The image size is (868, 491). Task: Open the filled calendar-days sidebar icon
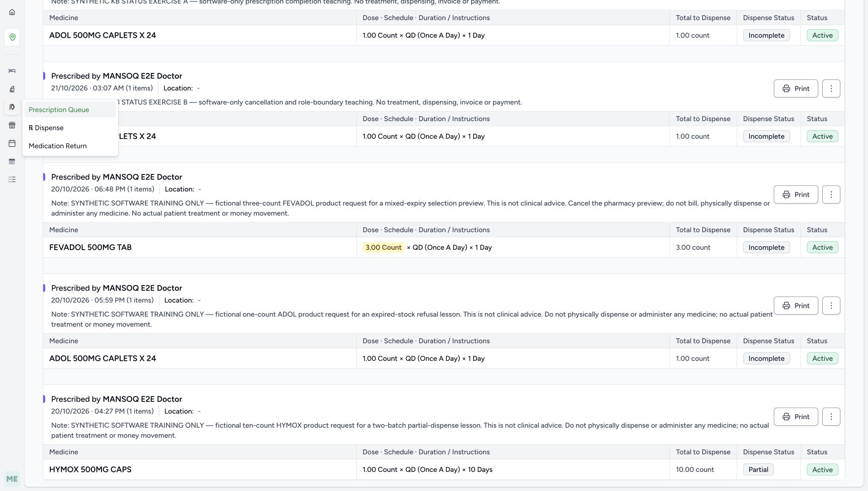click(x=12, y=161)
